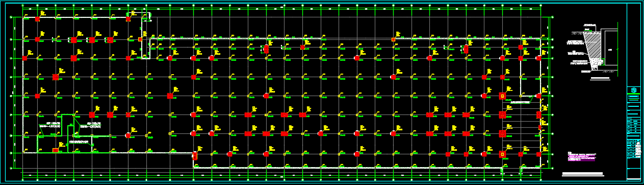Select the tall red rectangle at the bottom wall step
Screen dimensions: 644x185
[x=195, y=156]
